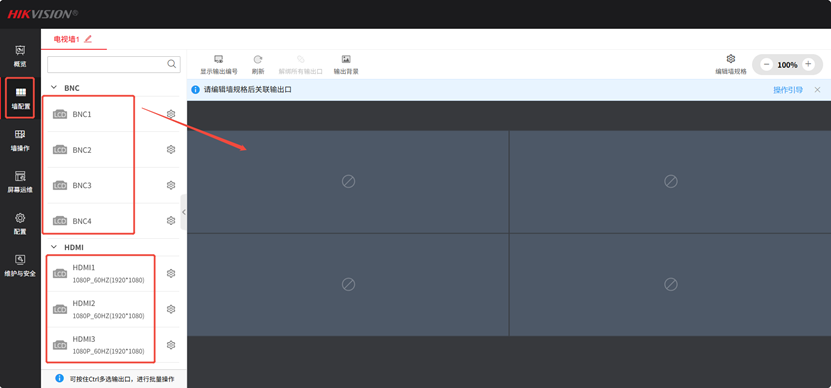The width and height of the screenshot is (831, 388).
Task: Open the 操作引导 operation guide link
Action: (x=788, y=90)
